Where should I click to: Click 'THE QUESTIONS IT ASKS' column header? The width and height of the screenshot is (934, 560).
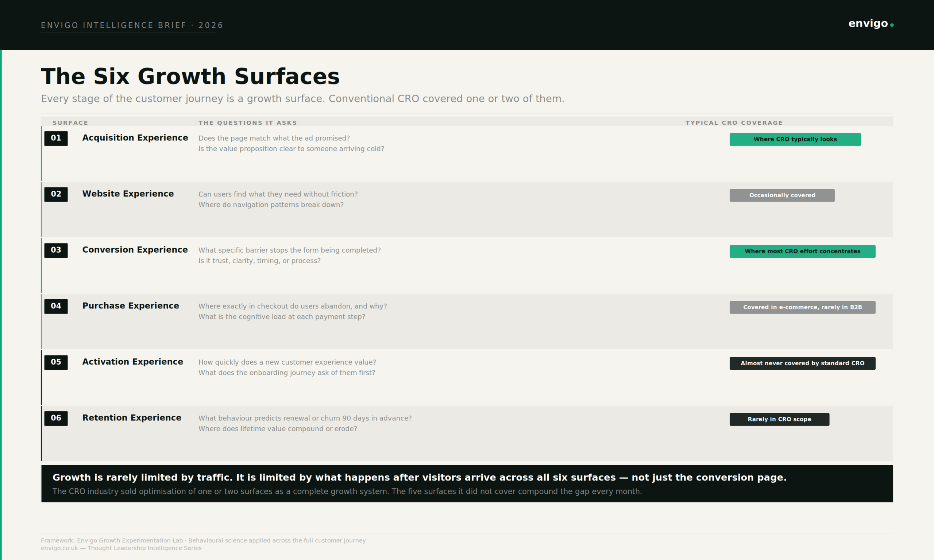coord(248,122)
